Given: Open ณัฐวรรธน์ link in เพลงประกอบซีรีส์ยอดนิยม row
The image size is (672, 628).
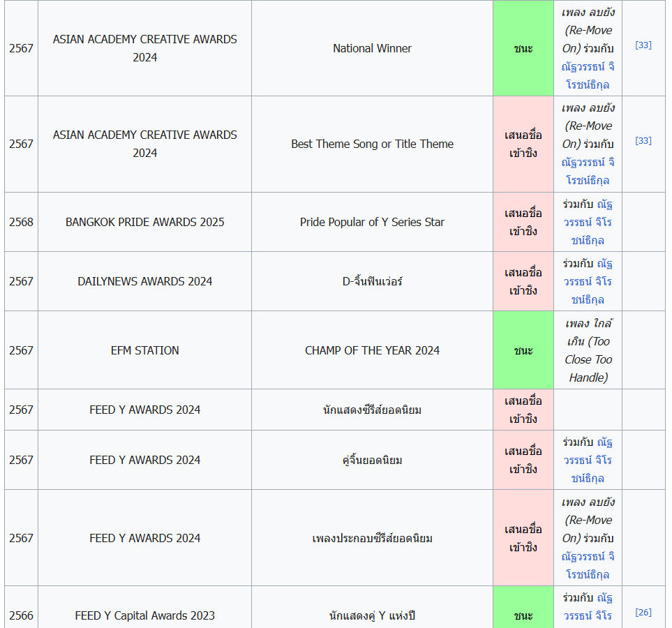Looking at the screenshot, I should [588, 565].
